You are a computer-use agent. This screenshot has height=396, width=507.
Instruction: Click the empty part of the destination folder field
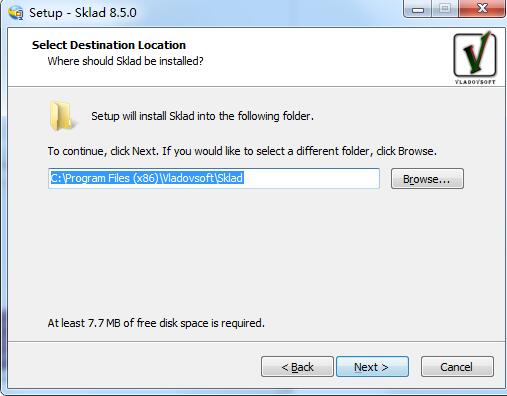[x=312, y=178]
